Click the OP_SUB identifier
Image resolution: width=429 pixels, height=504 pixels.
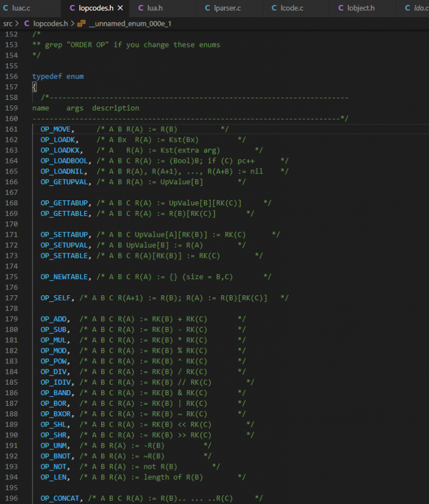[54, 330]
